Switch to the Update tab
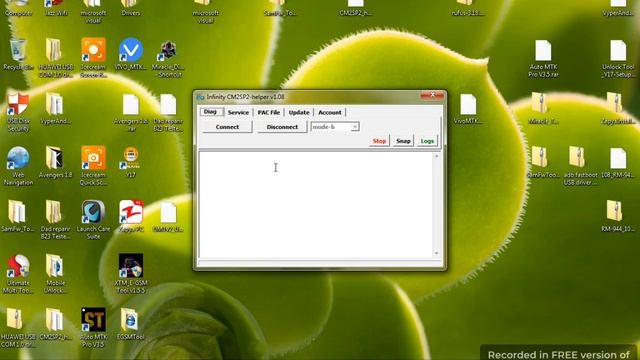This screenshot has height=360, width=640. point(299,112)
